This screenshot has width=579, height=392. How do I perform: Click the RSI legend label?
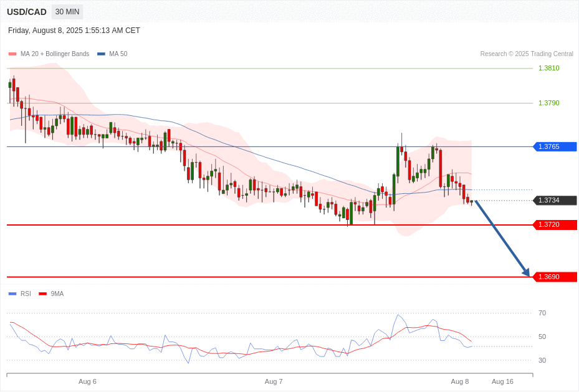26,294
